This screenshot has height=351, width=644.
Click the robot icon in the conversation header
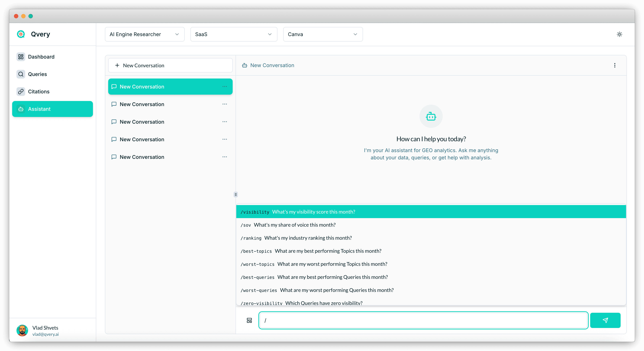244,65
